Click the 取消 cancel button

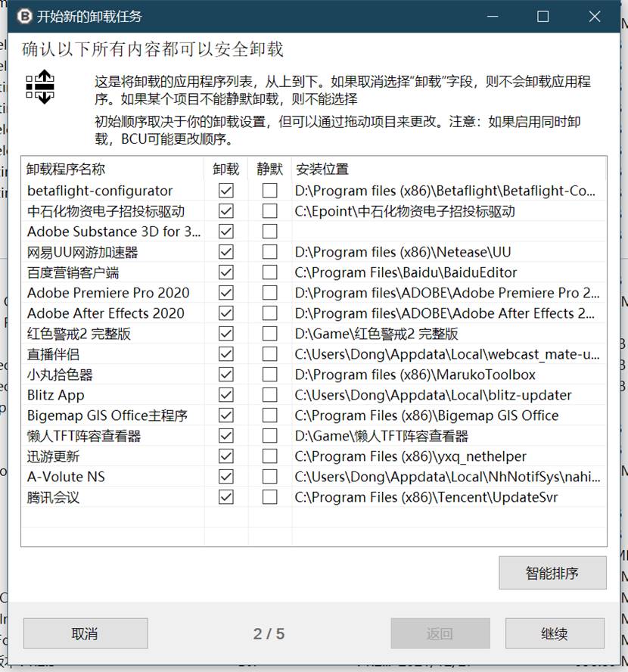pos(85,633)
